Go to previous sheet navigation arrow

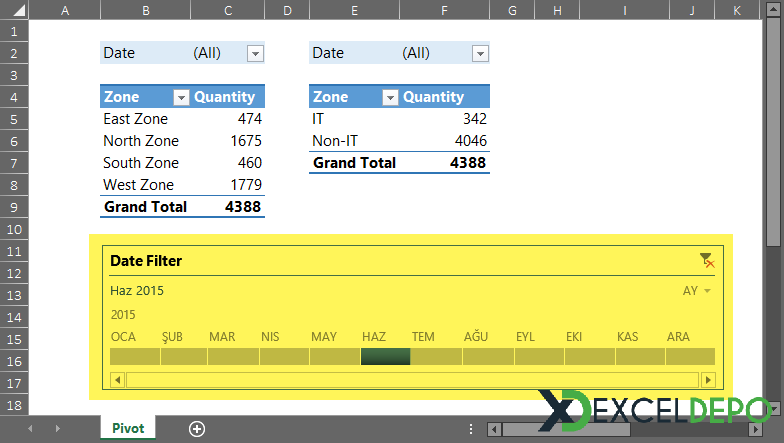[x=30, y=428]
